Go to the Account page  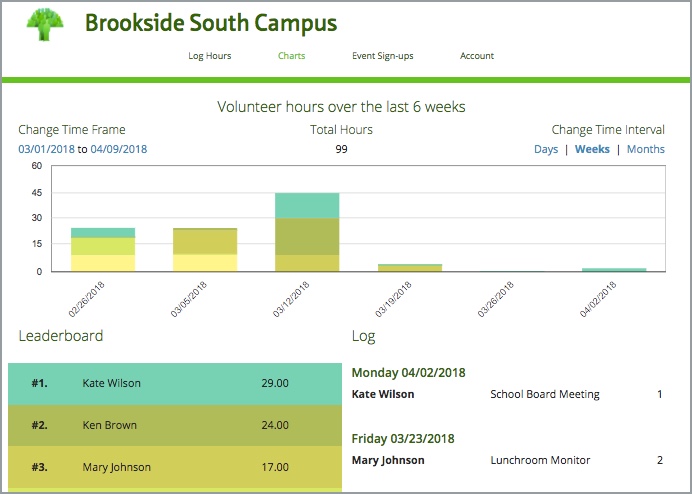477,56
